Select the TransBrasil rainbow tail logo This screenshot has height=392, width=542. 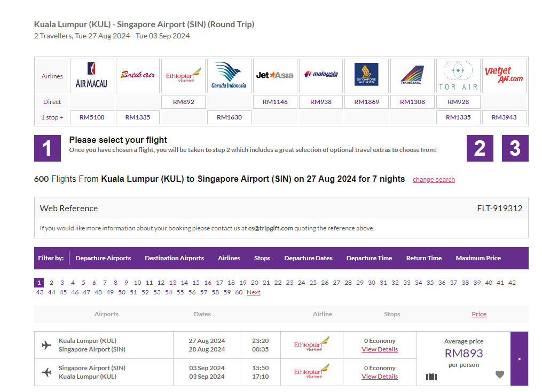tap(412, 76)
